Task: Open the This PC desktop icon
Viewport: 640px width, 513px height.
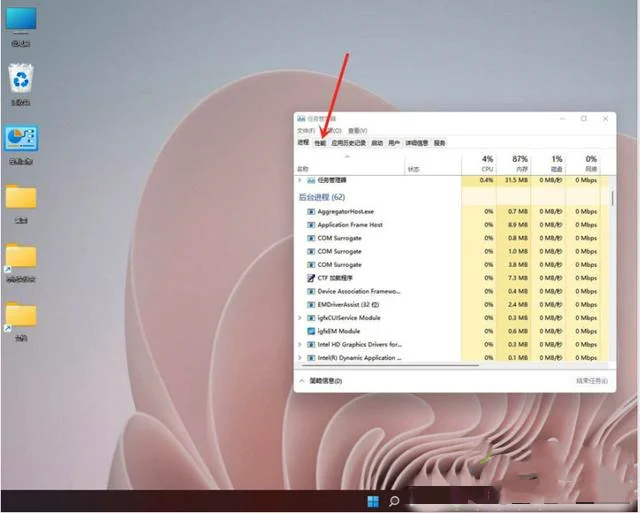Action: pos(20,20)
